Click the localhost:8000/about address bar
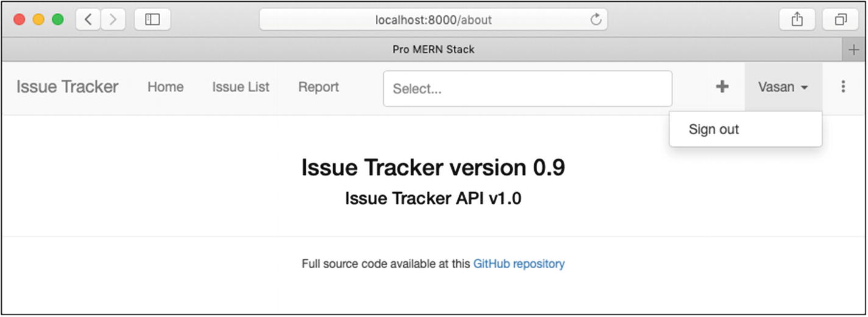868x317 pixels. 433,20
